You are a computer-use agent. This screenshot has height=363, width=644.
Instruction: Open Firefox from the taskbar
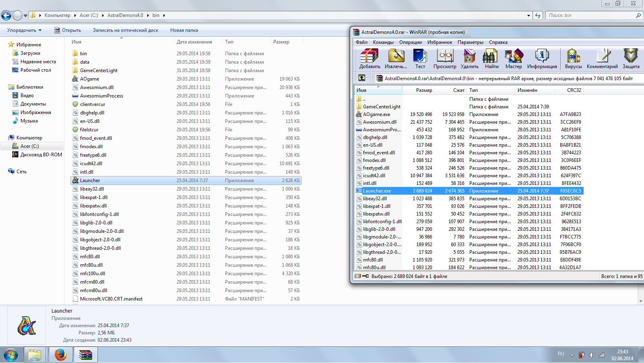click(x=61, y=355)
